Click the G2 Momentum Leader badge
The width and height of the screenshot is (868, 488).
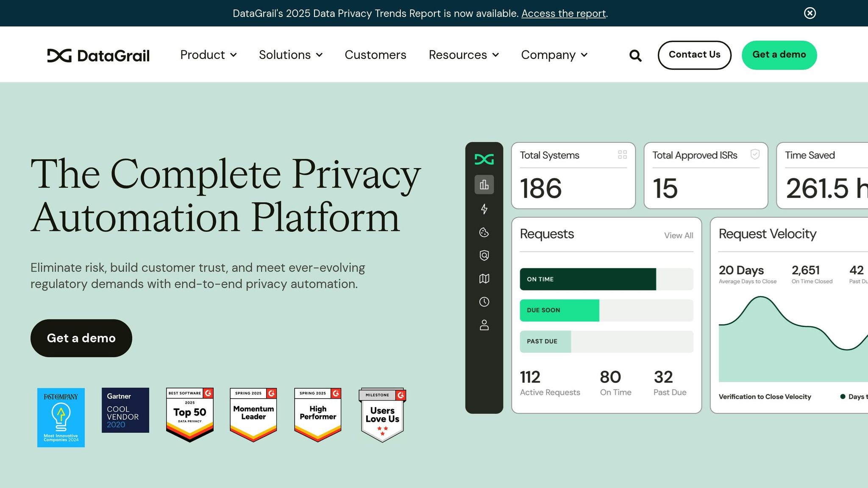pos(253,415)
